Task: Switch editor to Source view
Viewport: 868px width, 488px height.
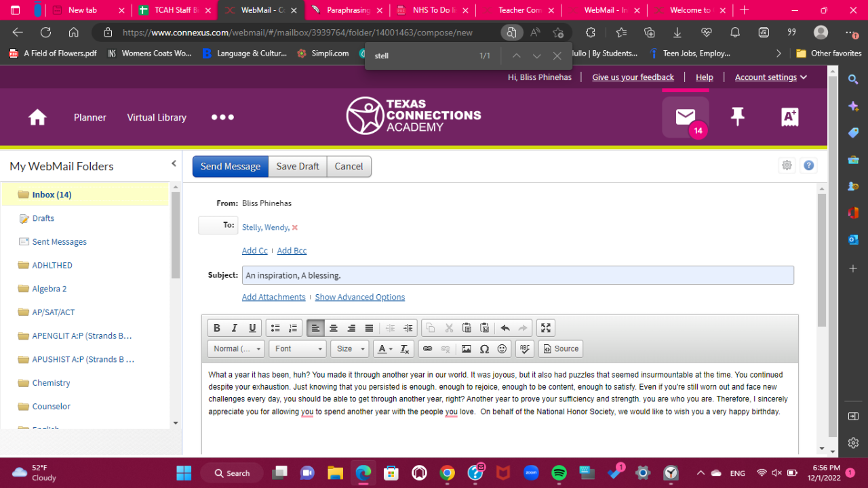Action: coord(561,348)
